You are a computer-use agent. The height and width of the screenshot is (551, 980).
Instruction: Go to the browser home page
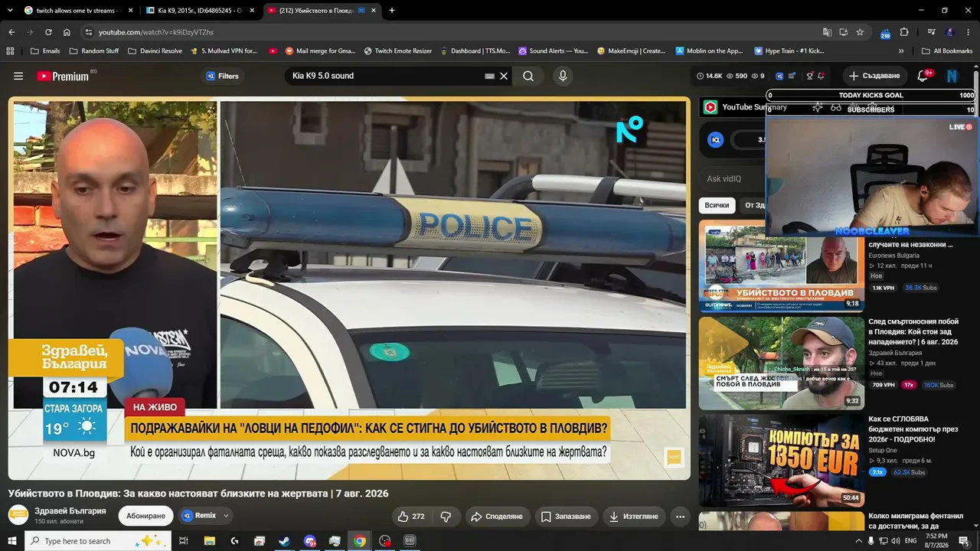(x=67, y=32)
